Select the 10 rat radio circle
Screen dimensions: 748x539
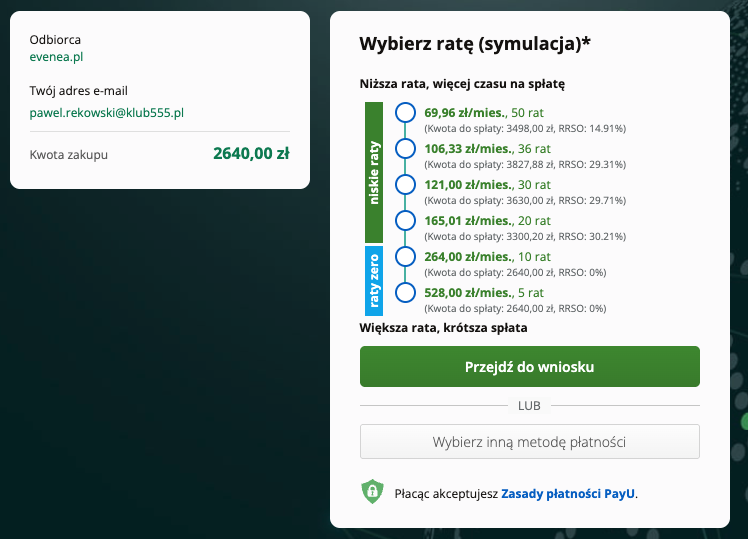(405, 257)
